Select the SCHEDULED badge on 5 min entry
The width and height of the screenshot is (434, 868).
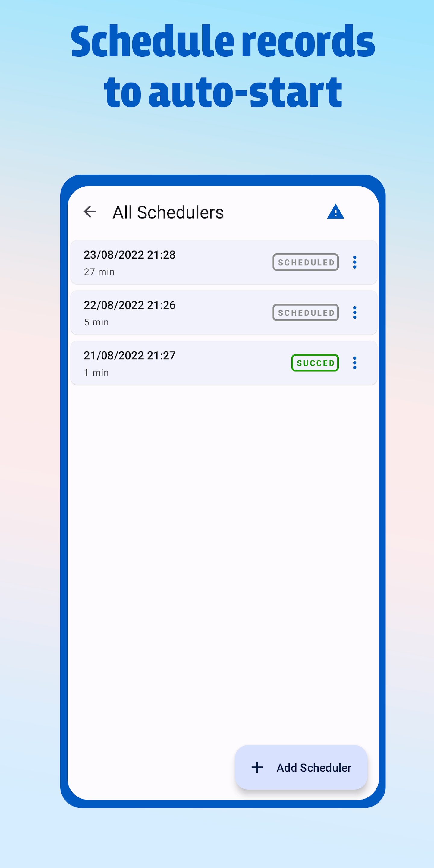tap(306, 313)
